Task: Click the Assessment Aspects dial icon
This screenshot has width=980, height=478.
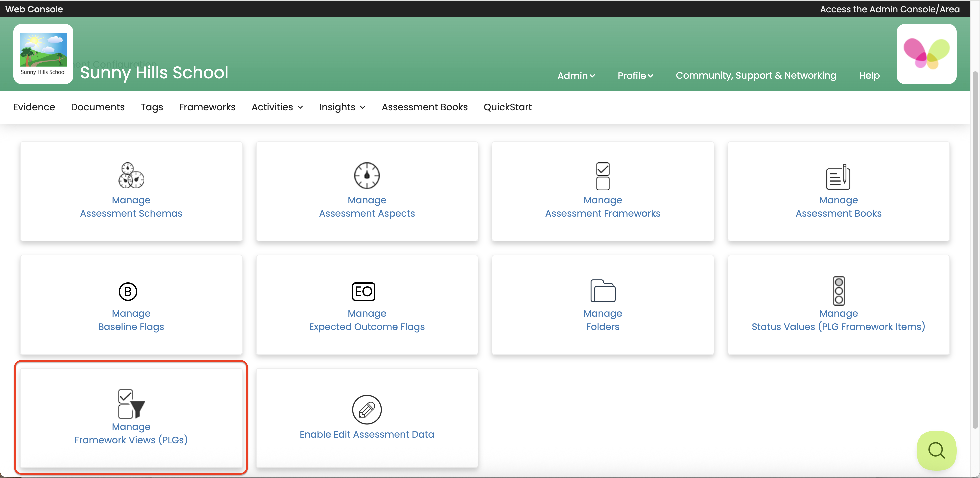Action: 367,175
